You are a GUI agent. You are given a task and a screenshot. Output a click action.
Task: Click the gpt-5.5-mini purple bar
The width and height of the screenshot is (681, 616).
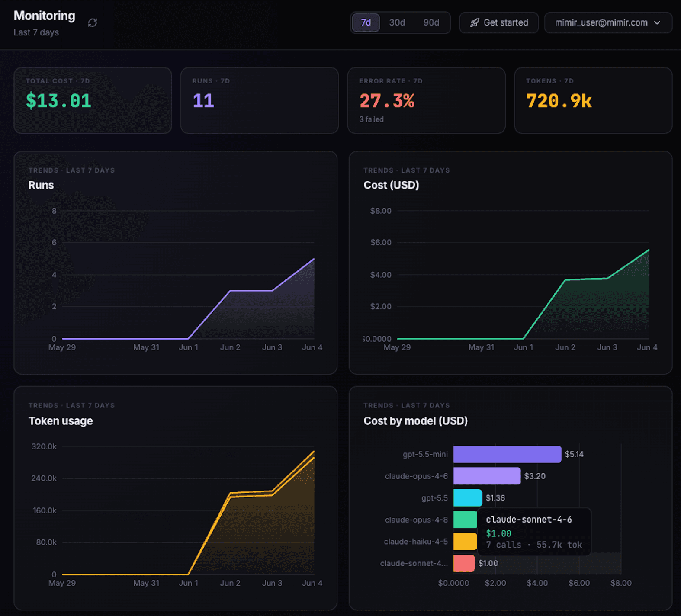(507, 454)
